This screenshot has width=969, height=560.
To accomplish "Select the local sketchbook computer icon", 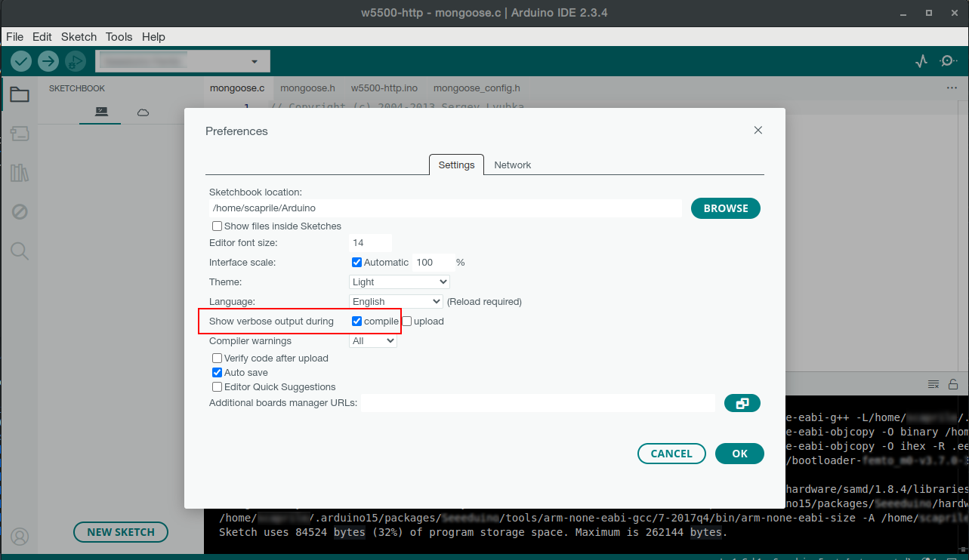I will point(101,112).
